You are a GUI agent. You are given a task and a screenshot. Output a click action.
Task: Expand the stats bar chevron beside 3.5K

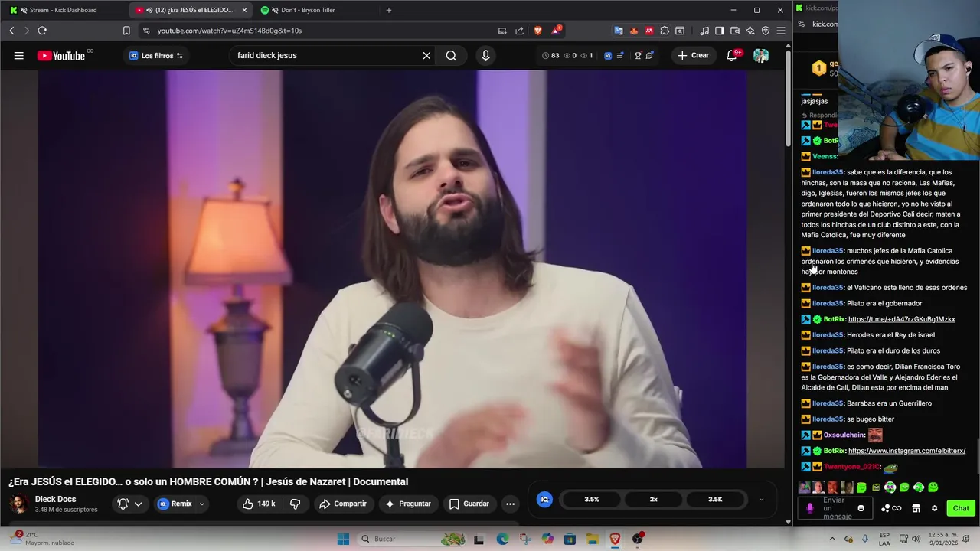[761, 499]
